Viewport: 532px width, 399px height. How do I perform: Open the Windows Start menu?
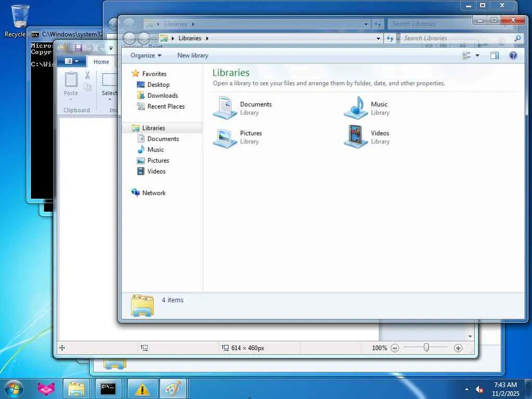tap(14, 389)
